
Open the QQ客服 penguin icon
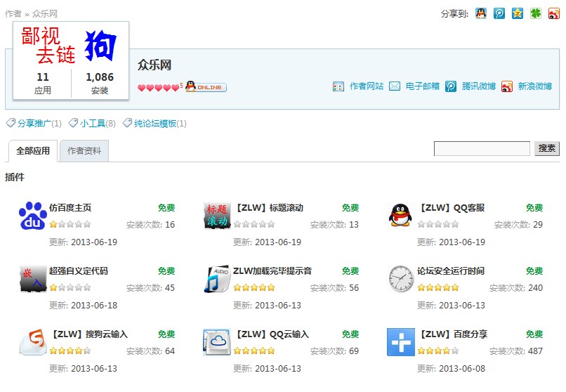click(401, 216)
